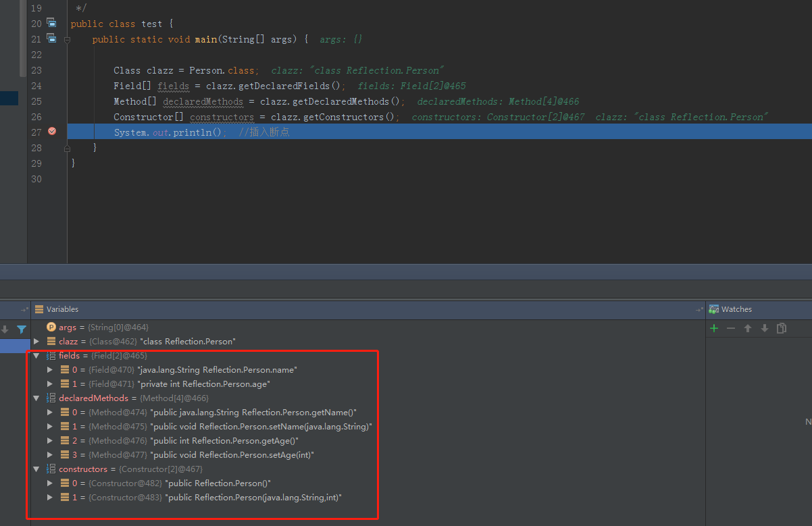
Task: Expand Method@476 getAge entry
Action: [50, 441]
